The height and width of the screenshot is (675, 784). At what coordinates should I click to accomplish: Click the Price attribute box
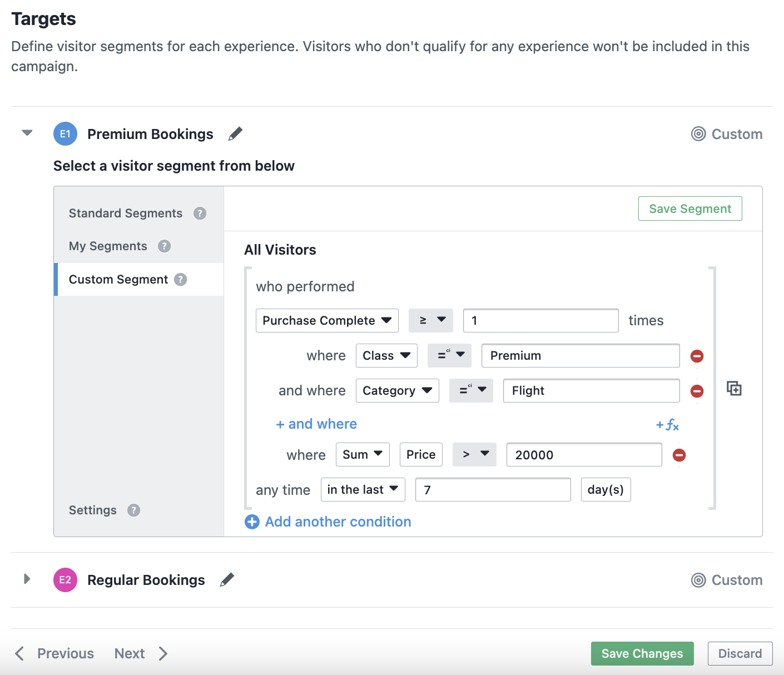pyautogui.click(x=421, y=454)
